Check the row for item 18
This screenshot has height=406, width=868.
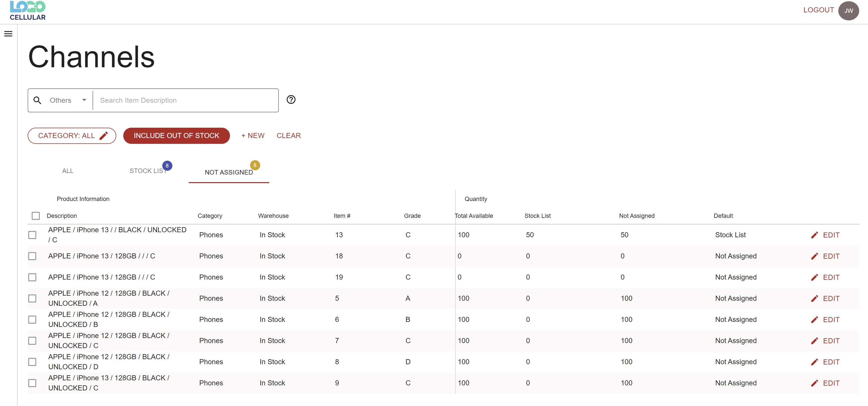pos(32,256)
